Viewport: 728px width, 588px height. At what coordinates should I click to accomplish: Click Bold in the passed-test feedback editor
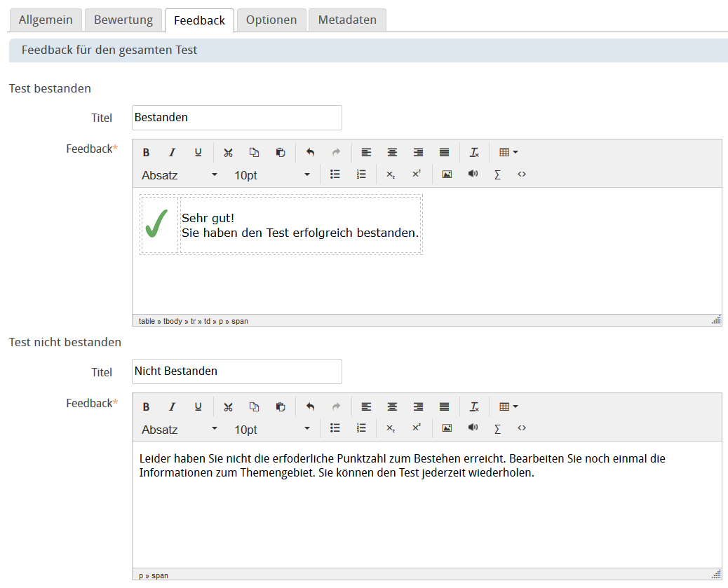coord(147,153)
